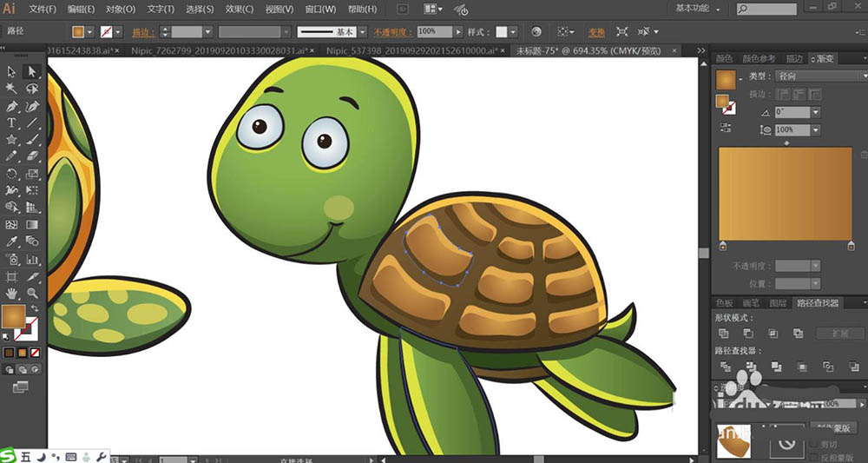Open the 样式 graphic style dropdown
This screenshot has width=868, height=463.
point(513,32)
